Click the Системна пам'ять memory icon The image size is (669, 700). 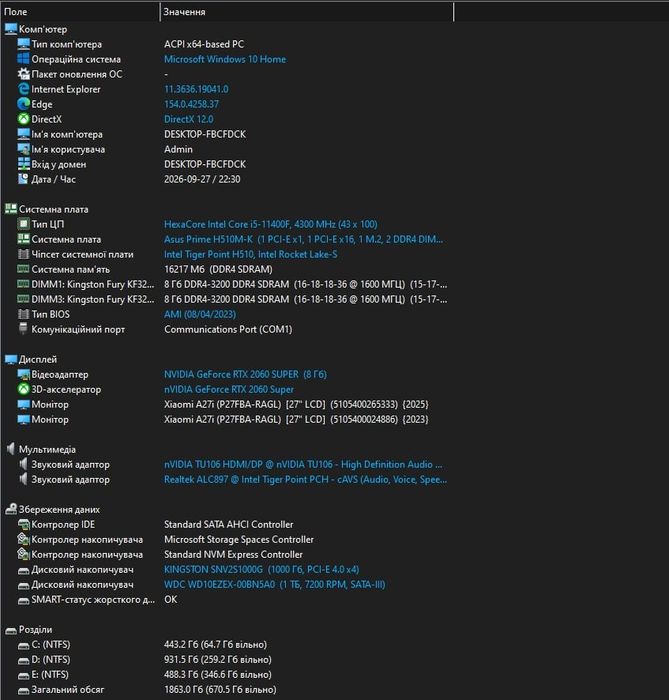(23, 269)
